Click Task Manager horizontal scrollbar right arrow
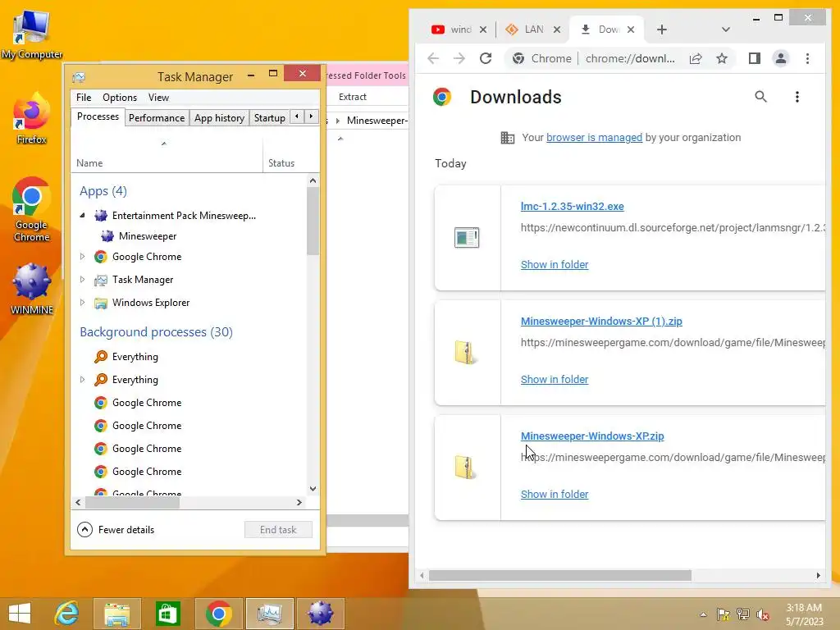 (x=299, y=503)
